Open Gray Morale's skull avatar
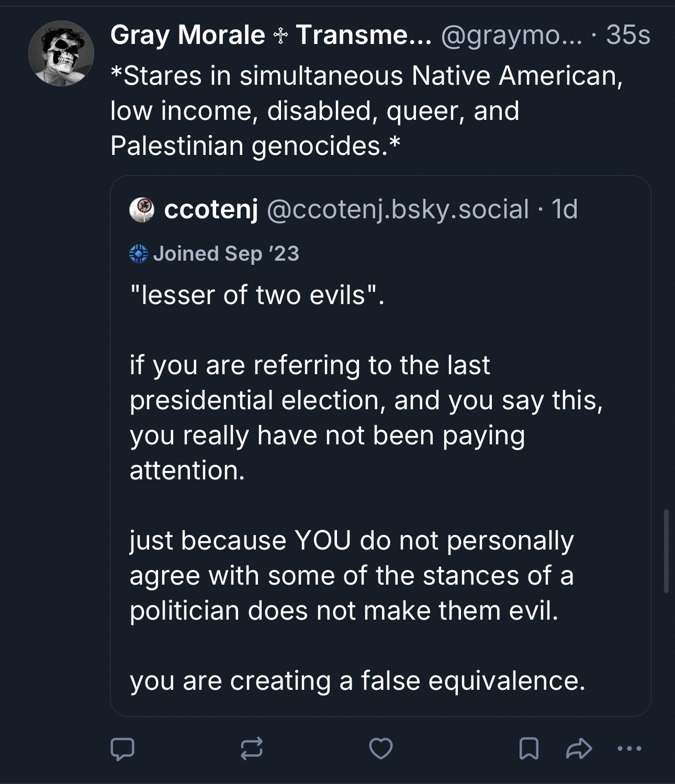 coord(61,53)
